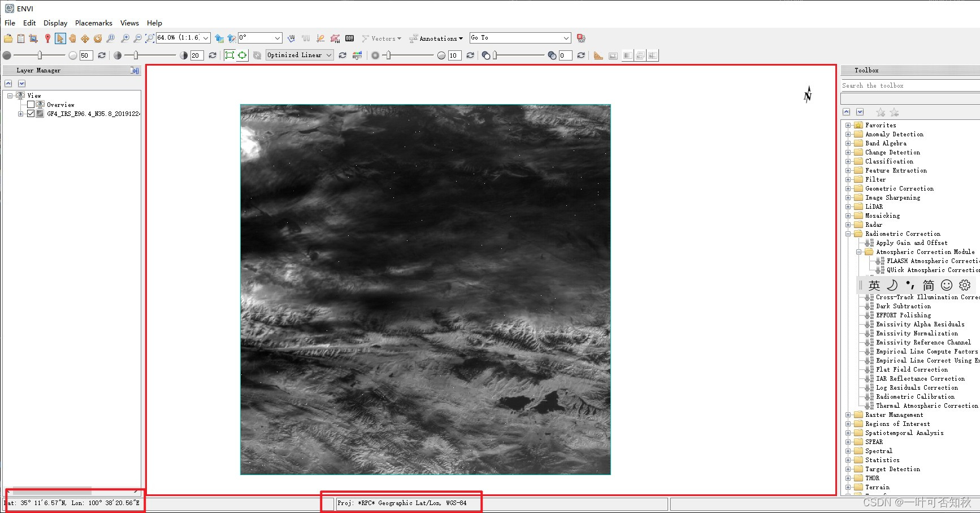Open the Edit menu
980x513 pixels.
[x=29, y=23]
